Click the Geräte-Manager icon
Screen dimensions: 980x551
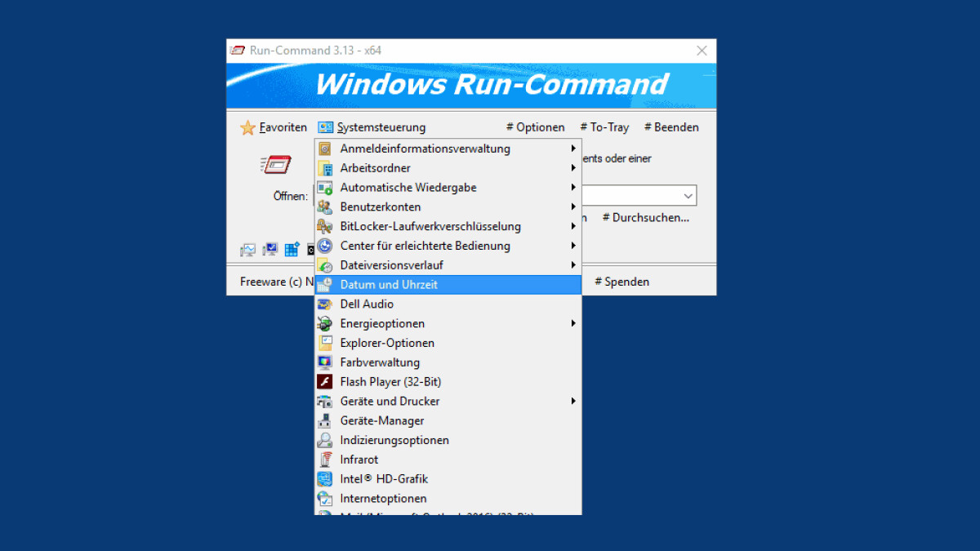point(325,421)
